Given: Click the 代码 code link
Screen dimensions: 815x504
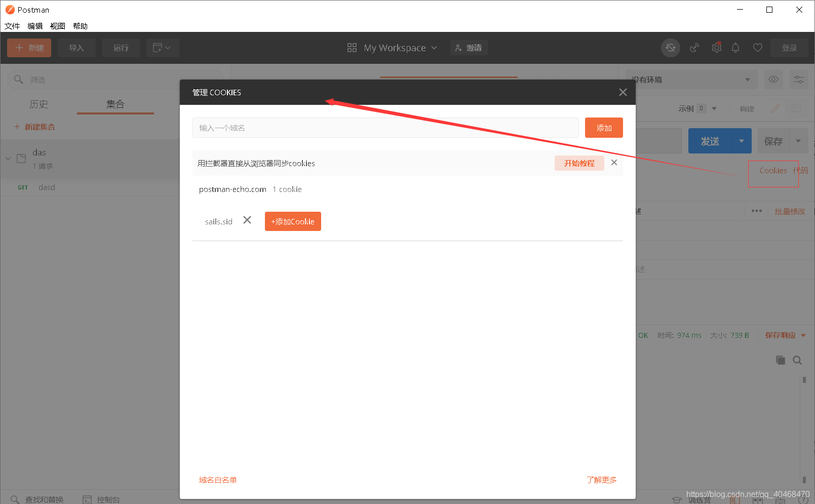Looking at the screenshot, I should click(x=801, y=171).
